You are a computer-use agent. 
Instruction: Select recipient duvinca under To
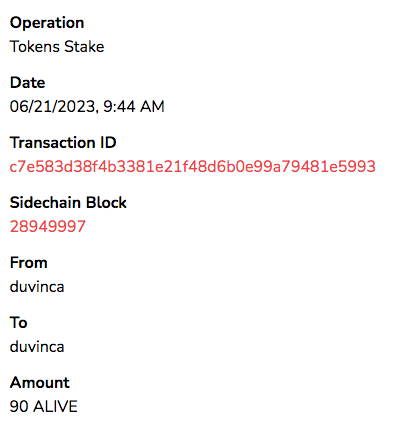[x=37, y=347]
